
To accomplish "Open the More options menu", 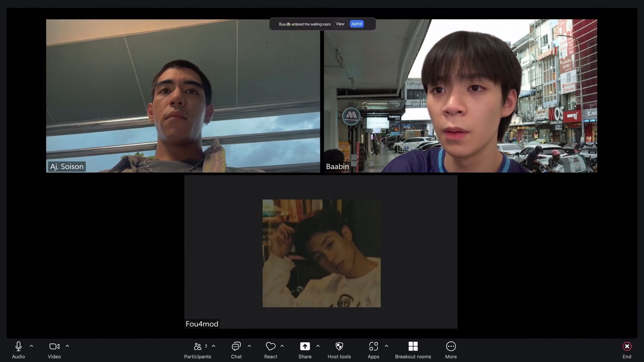I will pos(451,346).
